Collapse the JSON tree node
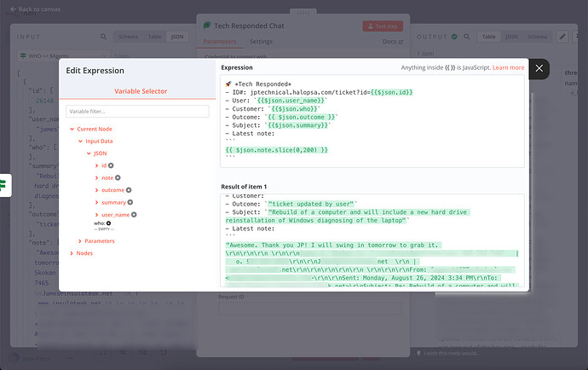The height and width of the screenshot is (370, 588). [89, 153]
